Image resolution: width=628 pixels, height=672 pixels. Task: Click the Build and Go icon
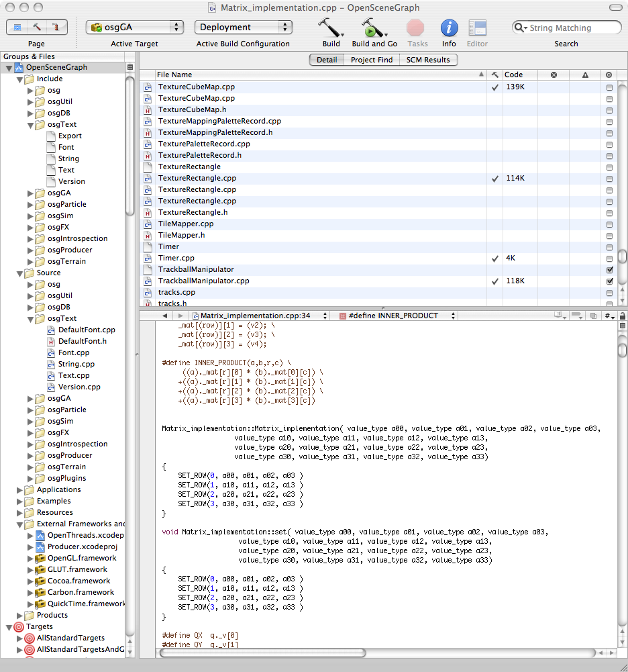371,28
